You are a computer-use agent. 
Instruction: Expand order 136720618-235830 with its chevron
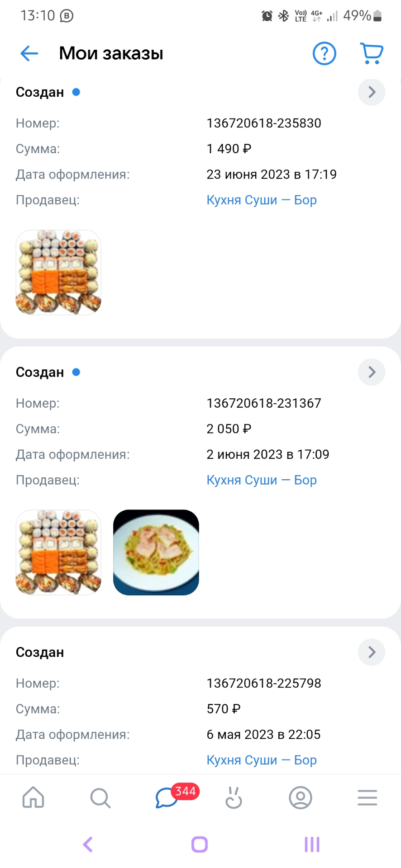372,92
